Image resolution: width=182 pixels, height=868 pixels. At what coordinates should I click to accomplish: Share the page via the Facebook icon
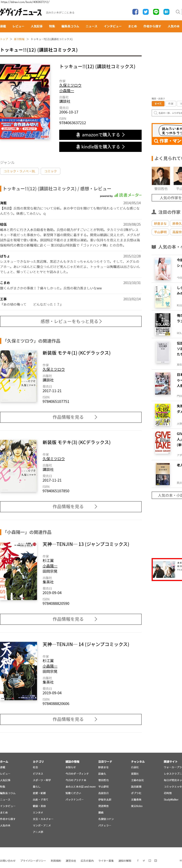135,12
